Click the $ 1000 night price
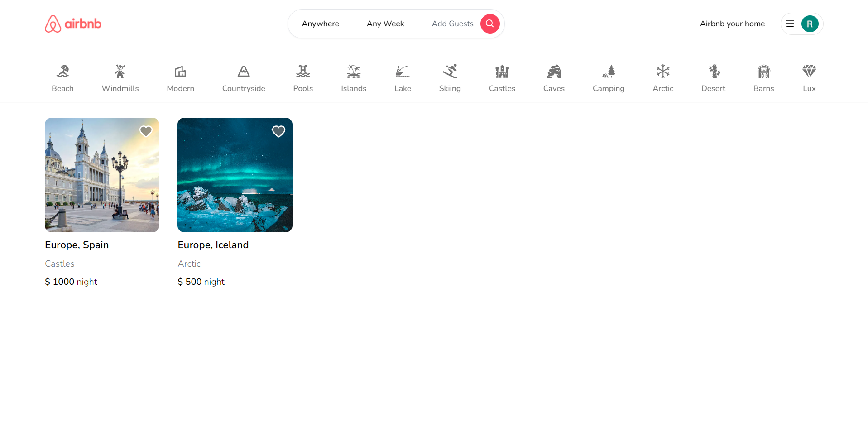The width and height of the screenshot is (868, 422). coord(71,282)
